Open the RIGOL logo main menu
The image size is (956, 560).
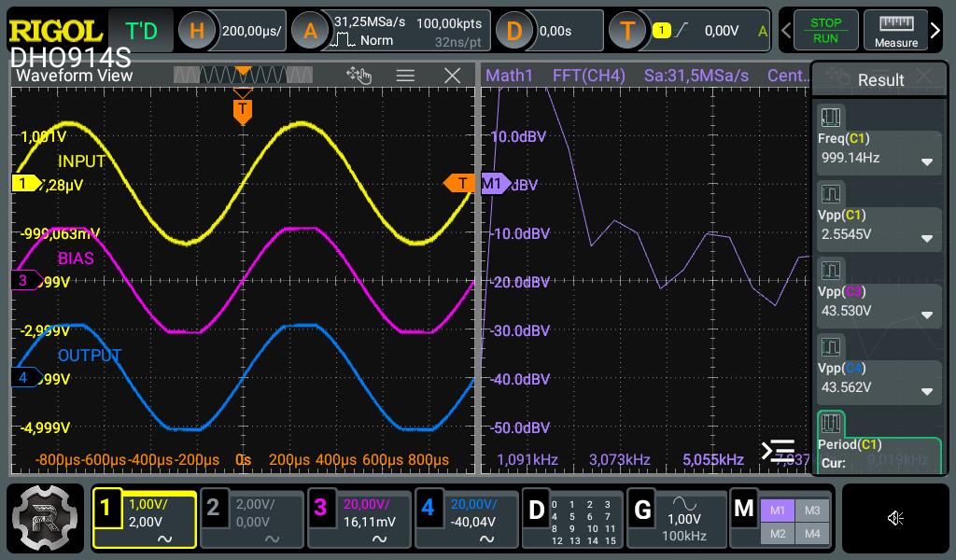tap(55, 31)
